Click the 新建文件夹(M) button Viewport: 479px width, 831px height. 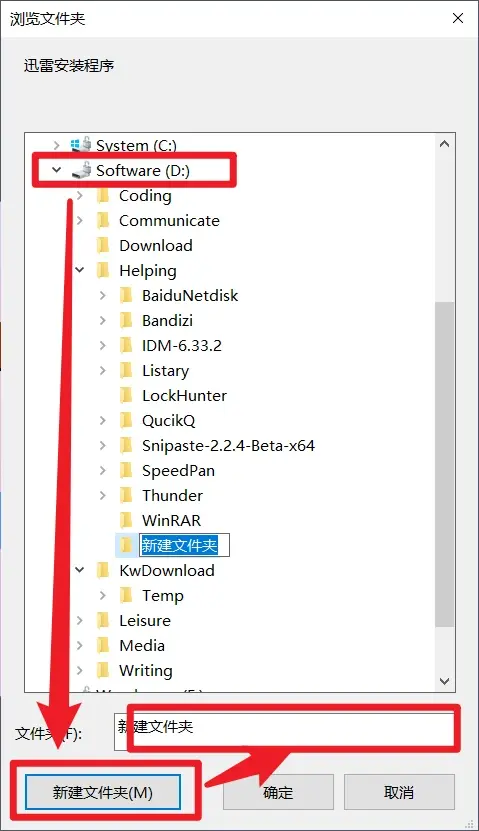103,792
